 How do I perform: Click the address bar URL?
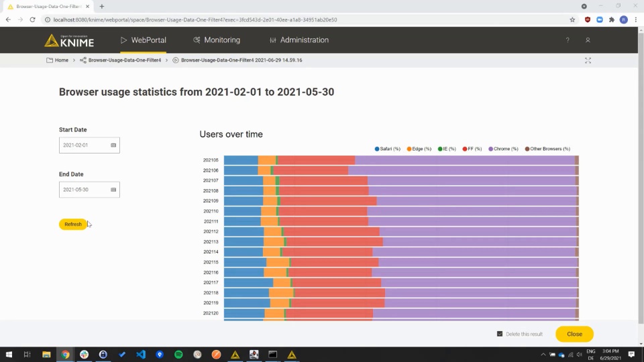coord(195,19)
